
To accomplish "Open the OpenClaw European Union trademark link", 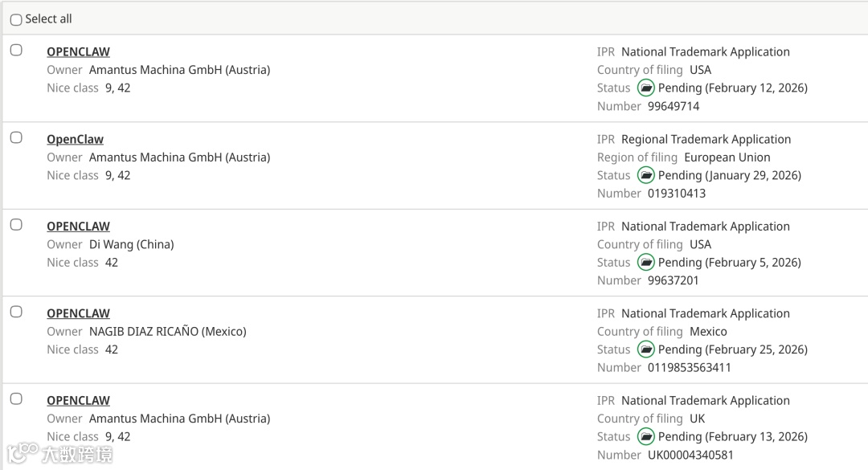I will coord(75,139).
